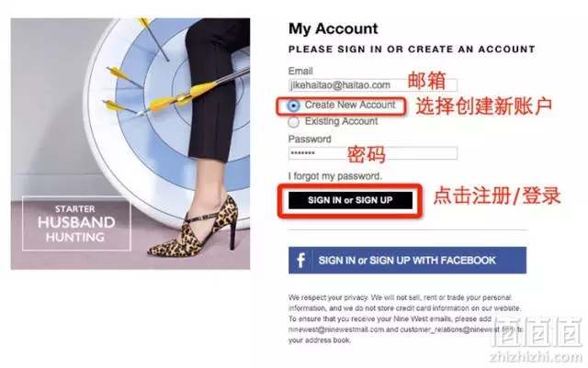Viewport: 588px width, 368px height.
Task: Click the red 邮箱 annotation label
Action: [x=426, y=80]
